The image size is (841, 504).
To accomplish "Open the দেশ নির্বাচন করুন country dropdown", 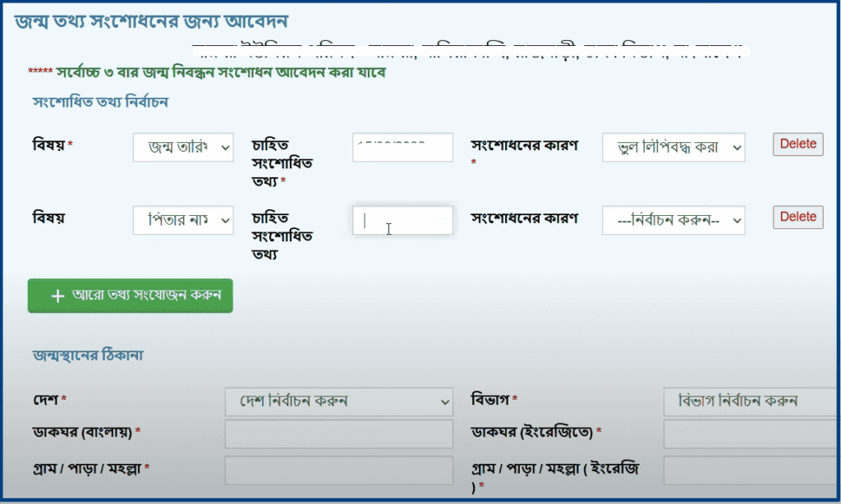I will (338, 402).
